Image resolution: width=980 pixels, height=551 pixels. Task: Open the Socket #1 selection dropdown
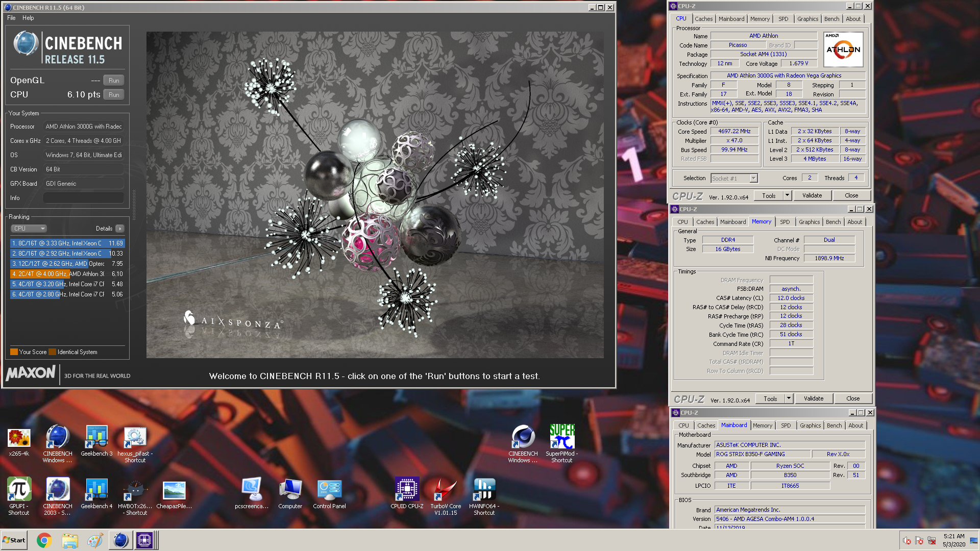[734, 179]
